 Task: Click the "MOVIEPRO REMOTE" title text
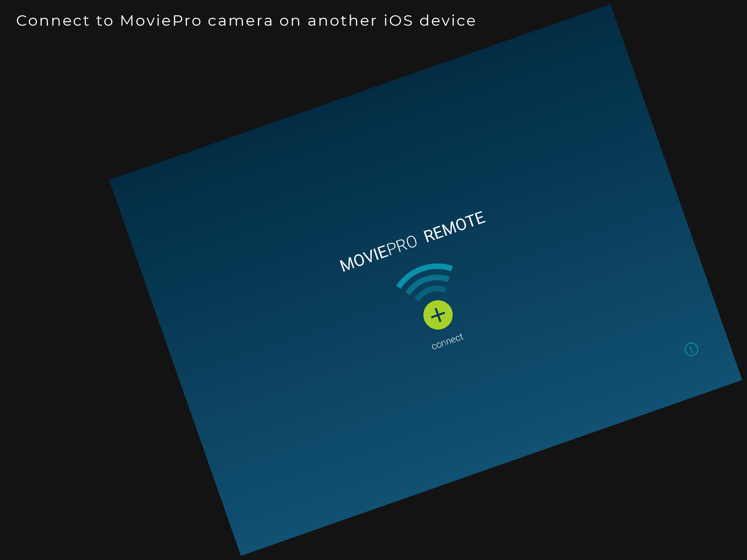[412, 241]
